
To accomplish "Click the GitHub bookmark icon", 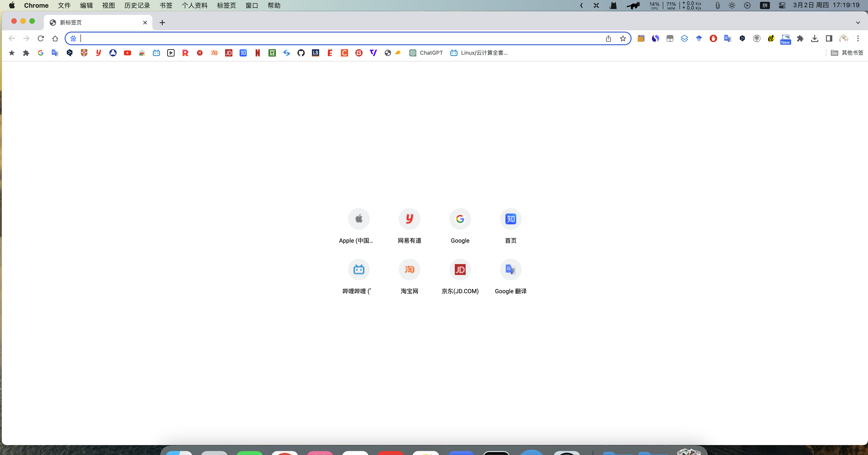I will click(301, 53).
